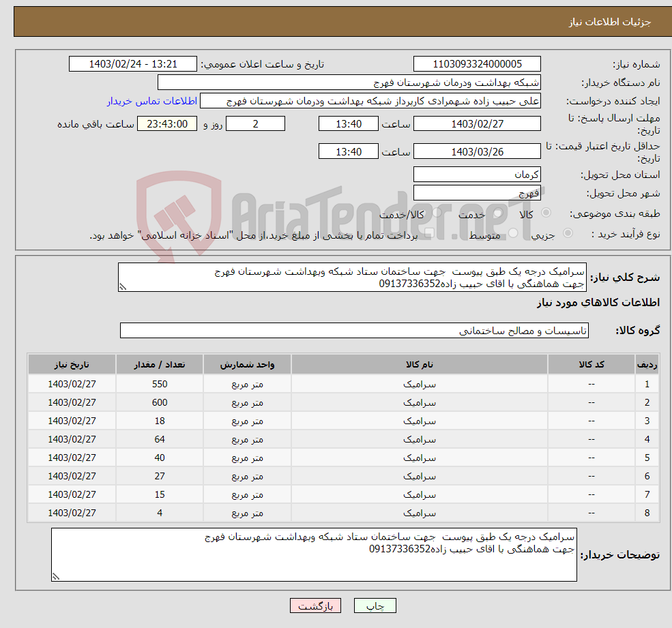672x628 pixels.
Task: Click the announcement date field 1403/02/24 - 13:21
Action: (133, 64)
